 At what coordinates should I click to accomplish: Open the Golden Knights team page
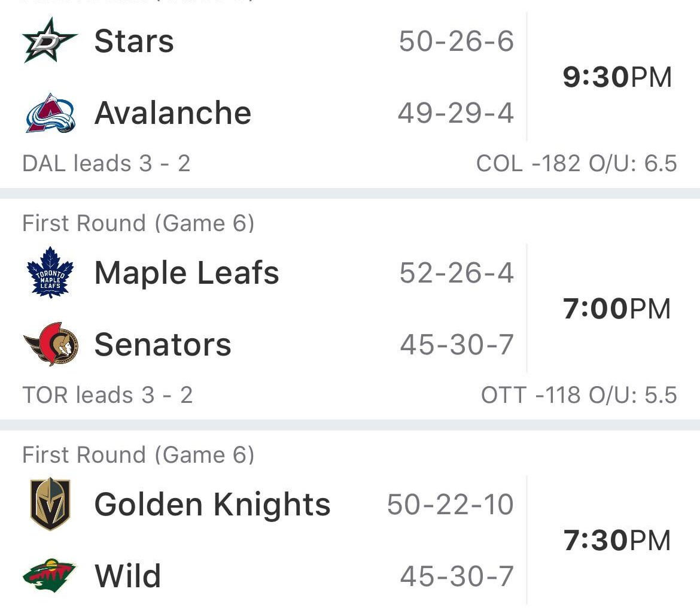pyautogui.click(x=212, y=504)
